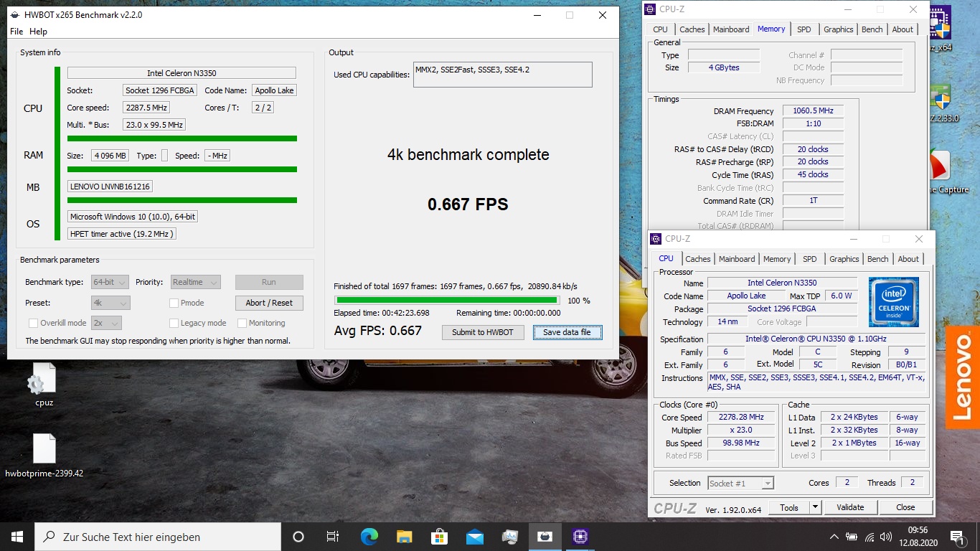Toggle the Pmode checkbox

coord(174,303)
